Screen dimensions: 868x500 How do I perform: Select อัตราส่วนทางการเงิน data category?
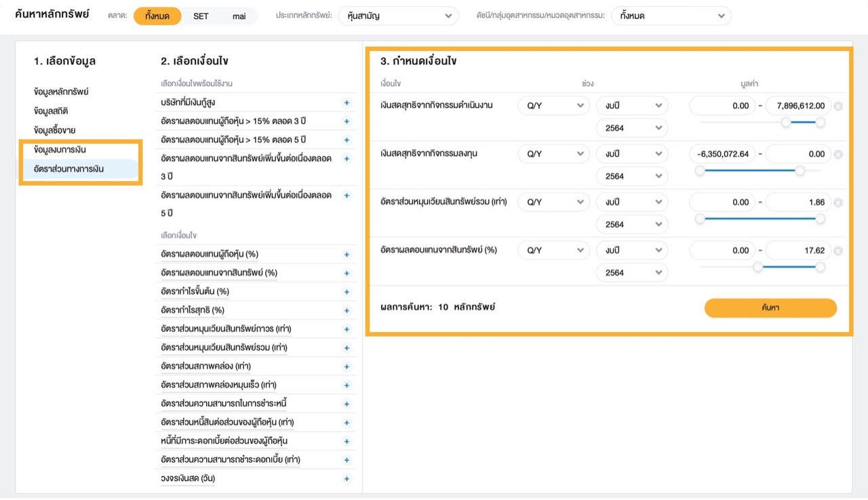coord(68,168)
